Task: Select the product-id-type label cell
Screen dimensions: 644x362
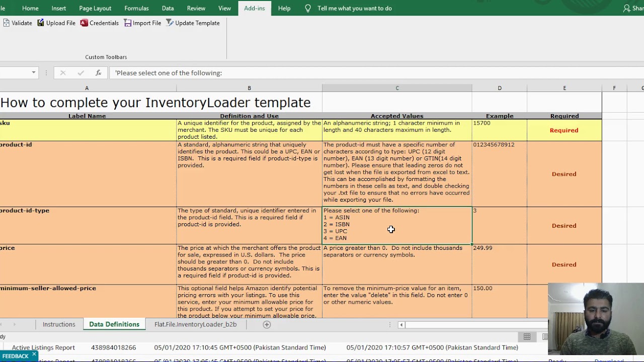Action: [88, 226]
